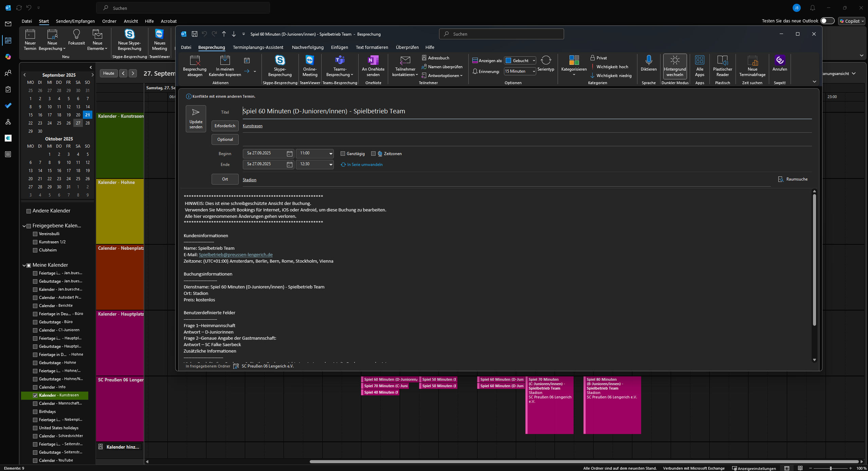Click the Kategorisieren color squares icon
The width and height of the screenshot is (868, 471).
(574, 60)
